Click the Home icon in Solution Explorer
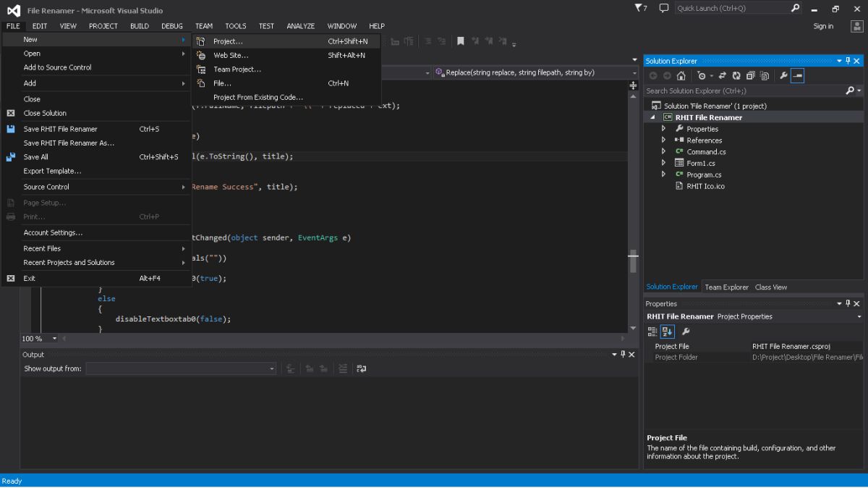Image resolution: width=868 pixels, height=488 pixels. [x=681, y=76]
